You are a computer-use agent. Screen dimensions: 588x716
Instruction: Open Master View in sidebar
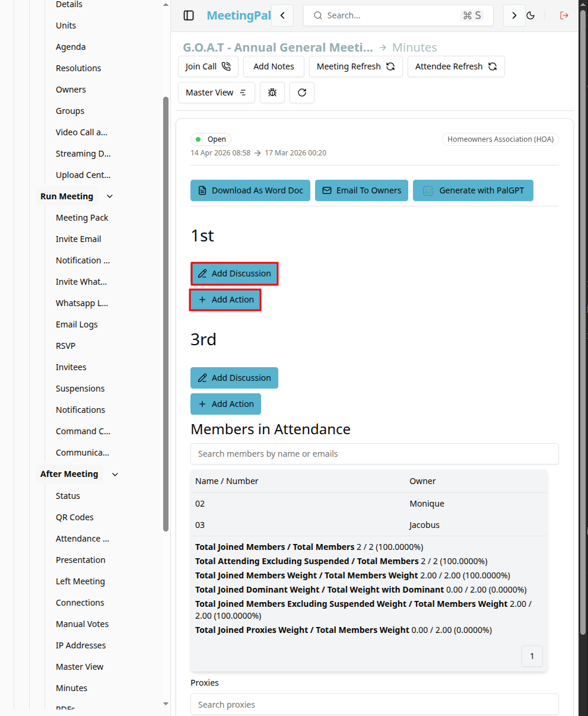click(80, 667)
